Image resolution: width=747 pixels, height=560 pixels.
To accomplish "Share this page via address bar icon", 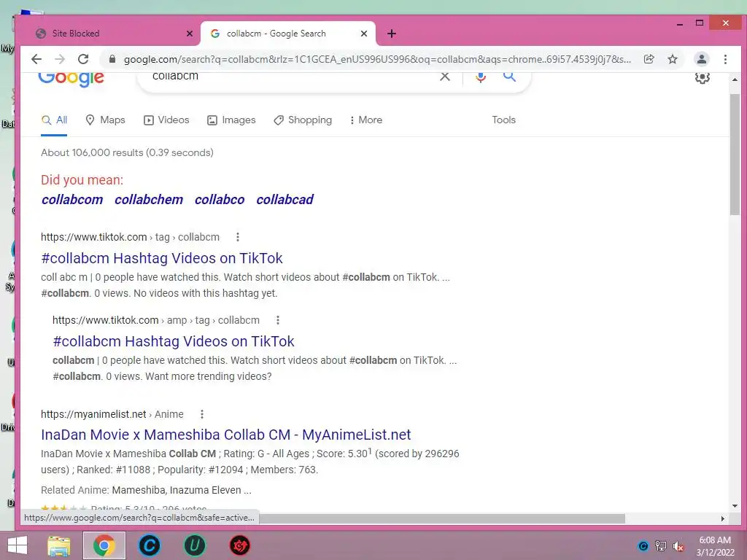I will [649, 59].
